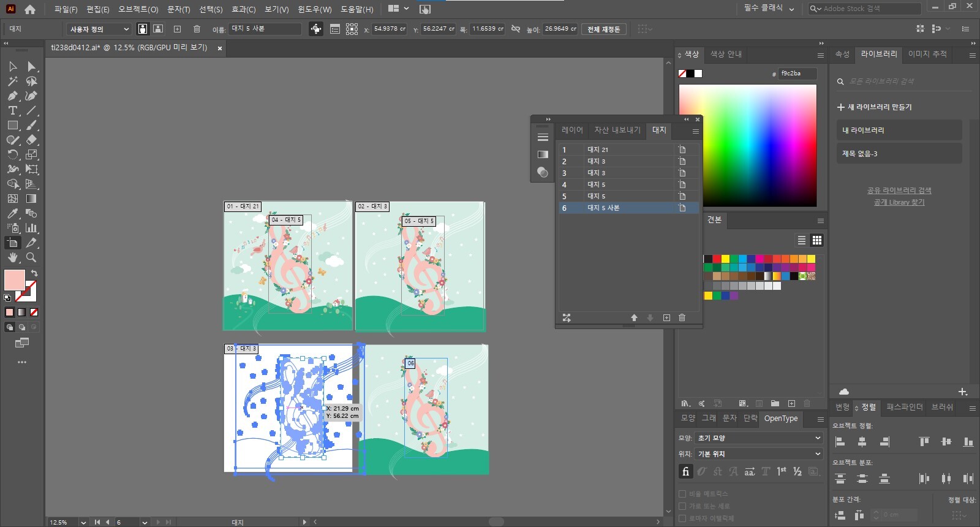Open the 효과(C) menu
This screenshot has height=527, width=980.
tap(243, 9)
